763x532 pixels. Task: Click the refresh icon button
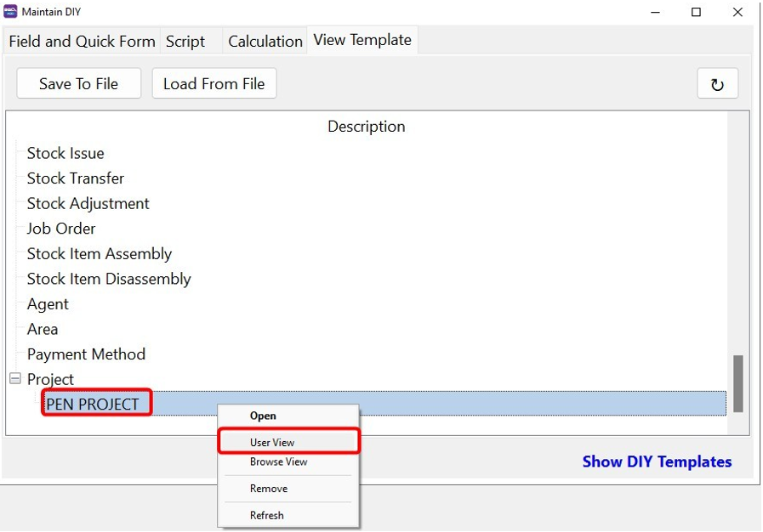coord(717,84)
